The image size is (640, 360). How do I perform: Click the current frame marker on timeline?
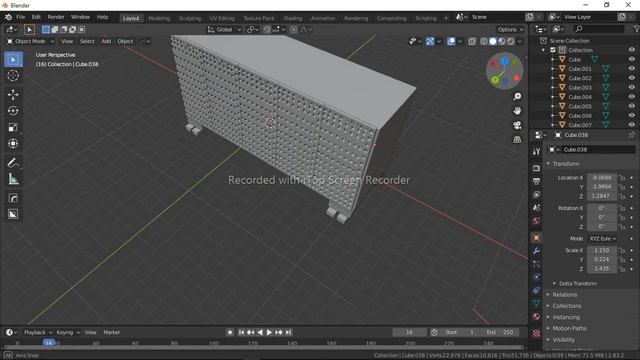49,343
